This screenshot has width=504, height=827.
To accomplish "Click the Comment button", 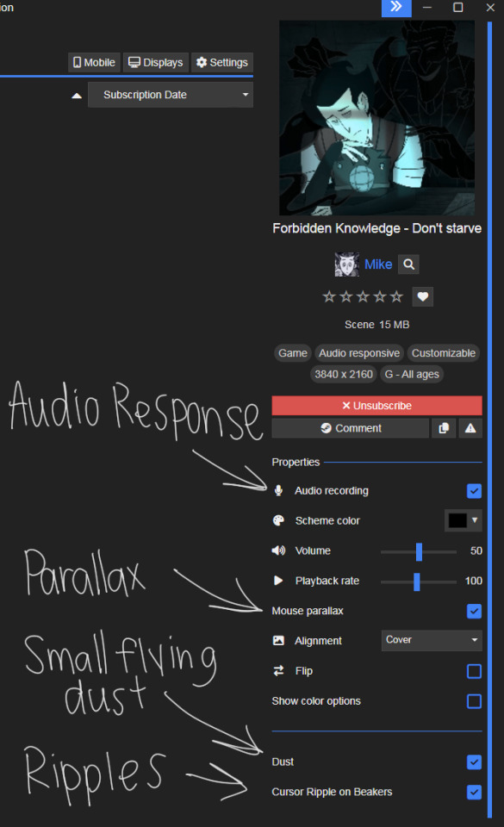I will click(350, 428).
